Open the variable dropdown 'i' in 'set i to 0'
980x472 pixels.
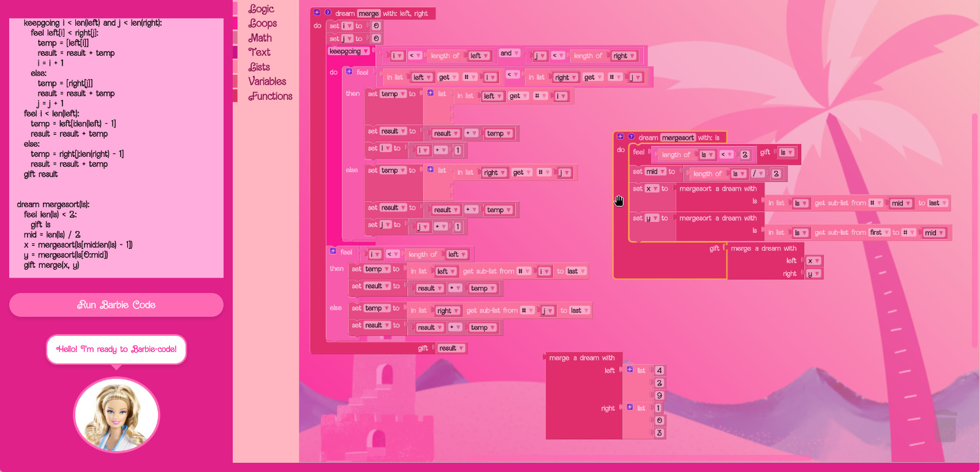tap(347, 26)
